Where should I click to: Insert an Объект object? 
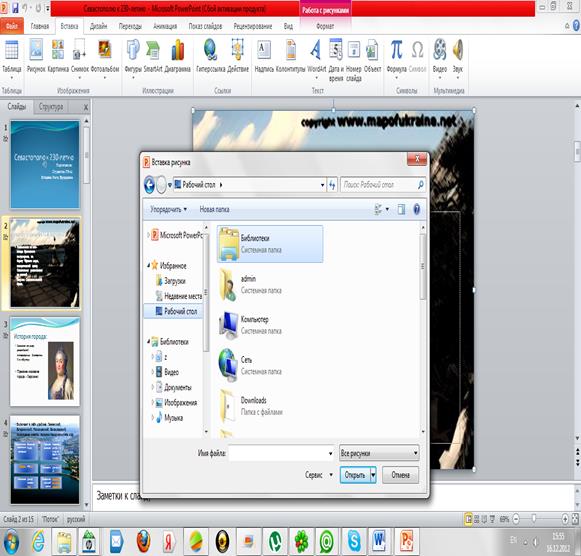372,56
